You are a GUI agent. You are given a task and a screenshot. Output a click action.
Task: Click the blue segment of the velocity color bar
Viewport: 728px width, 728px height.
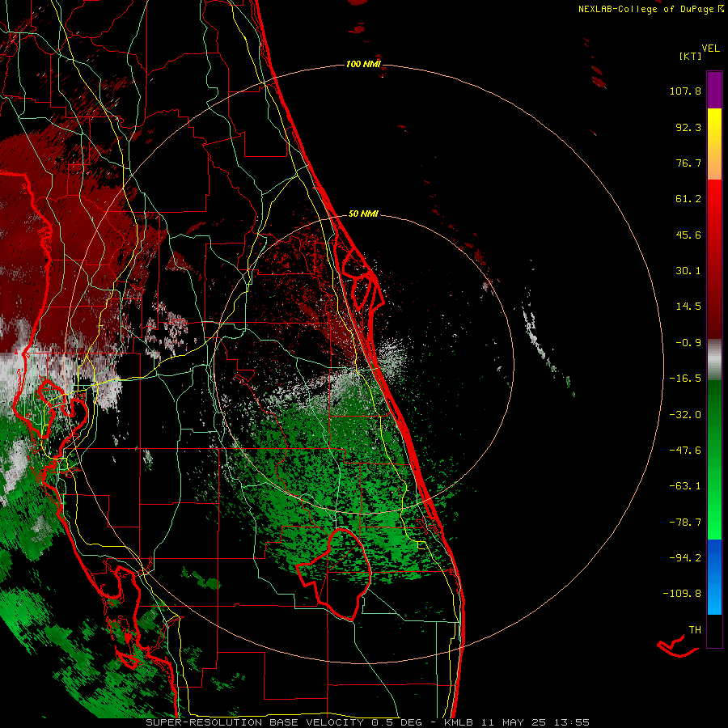tap(714, 577)
